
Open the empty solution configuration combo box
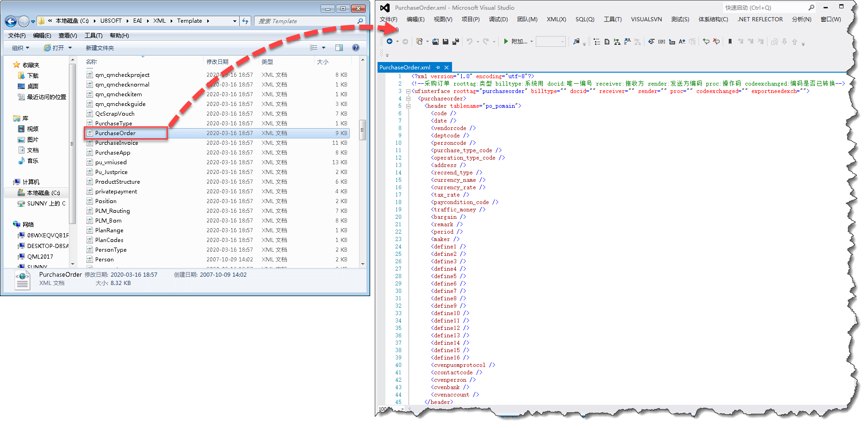(551, 41)
